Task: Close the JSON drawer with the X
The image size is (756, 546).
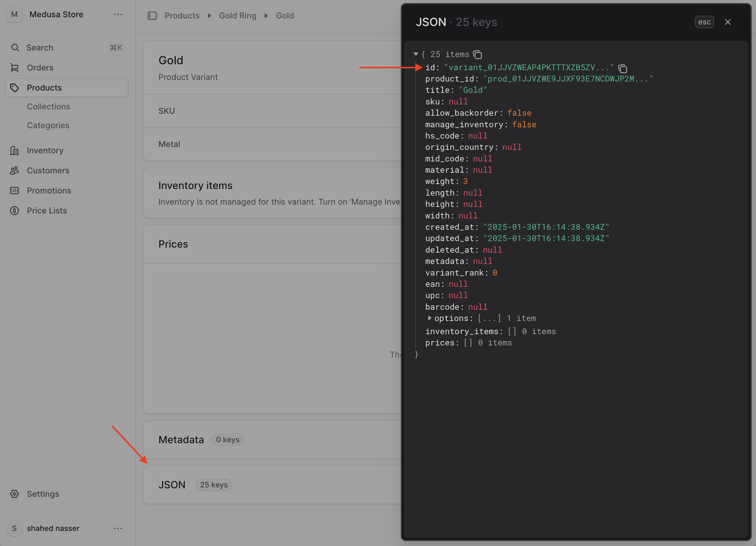Action: 728,22
